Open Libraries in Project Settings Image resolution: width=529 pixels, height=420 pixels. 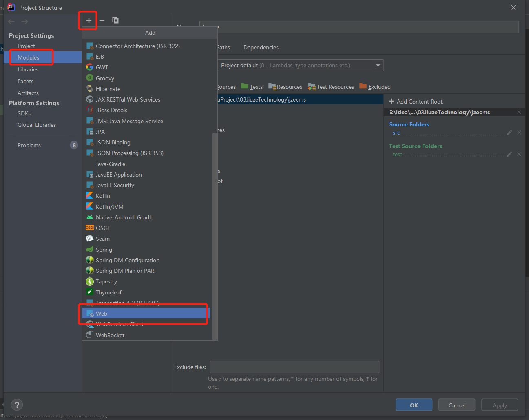43,69
